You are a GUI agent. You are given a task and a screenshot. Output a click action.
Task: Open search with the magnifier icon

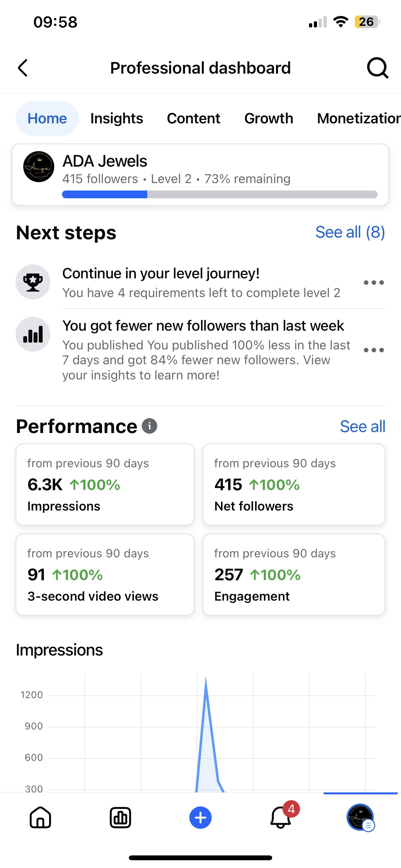377,68
